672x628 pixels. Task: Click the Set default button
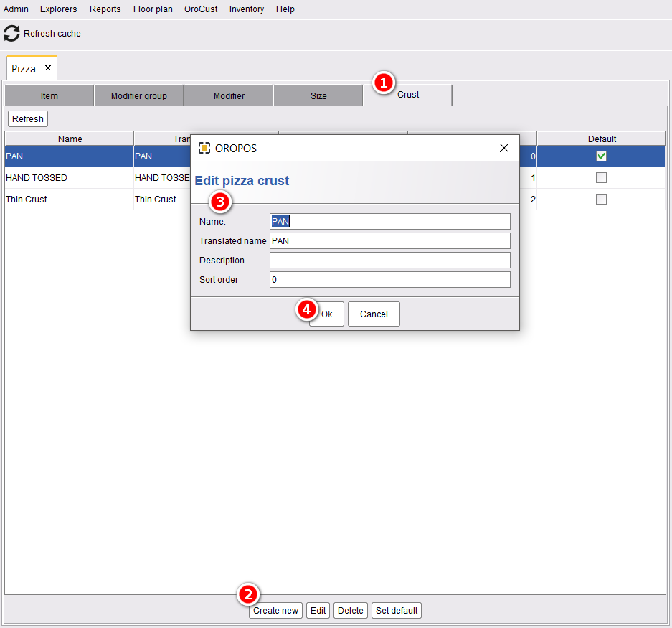397,610
